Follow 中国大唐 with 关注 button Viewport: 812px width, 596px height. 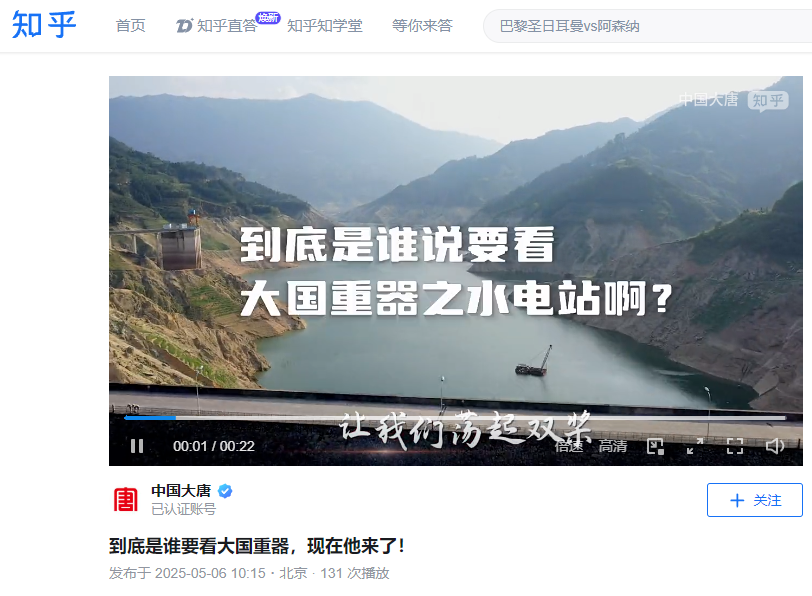(755, 500)
